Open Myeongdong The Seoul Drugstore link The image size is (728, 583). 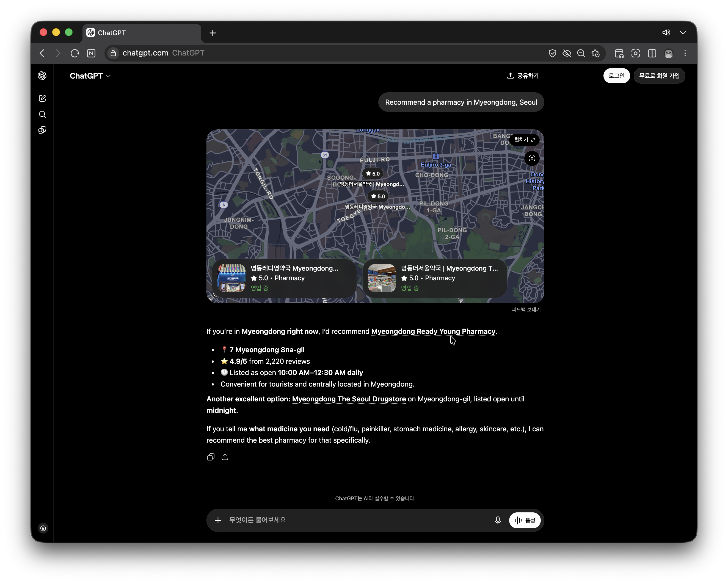349,399
